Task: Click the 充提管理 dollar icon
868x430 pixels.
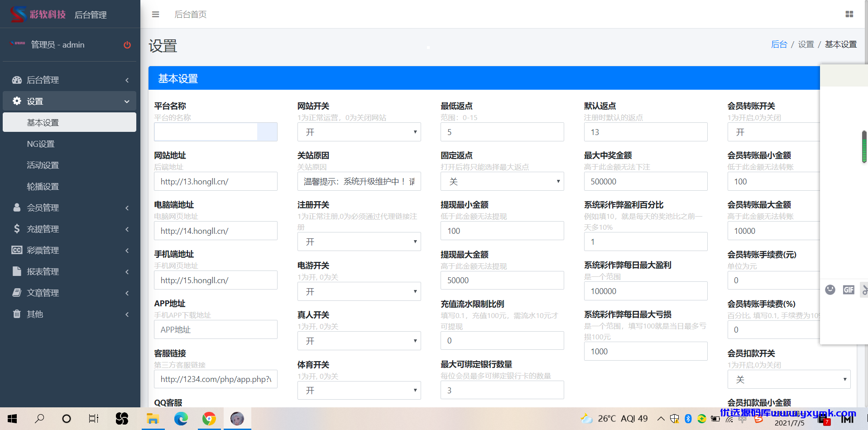Action: pyautogui.click(x=17, y=229)
